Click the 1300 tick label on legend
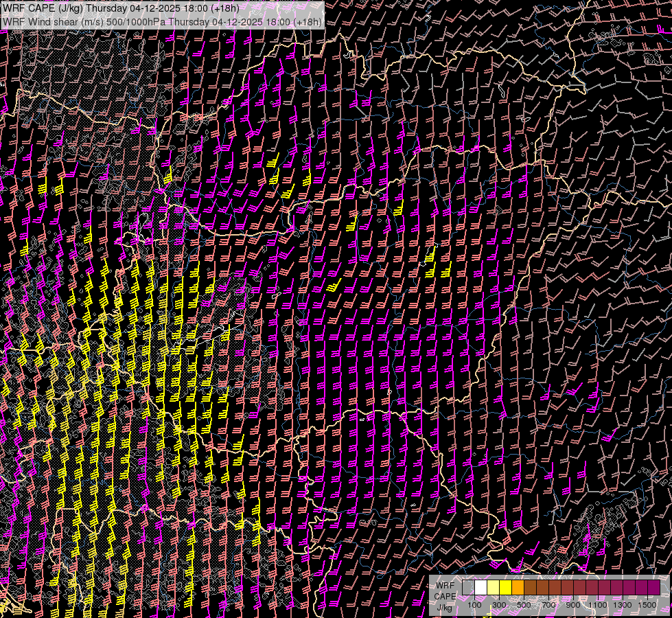 [x=623, y=605]
